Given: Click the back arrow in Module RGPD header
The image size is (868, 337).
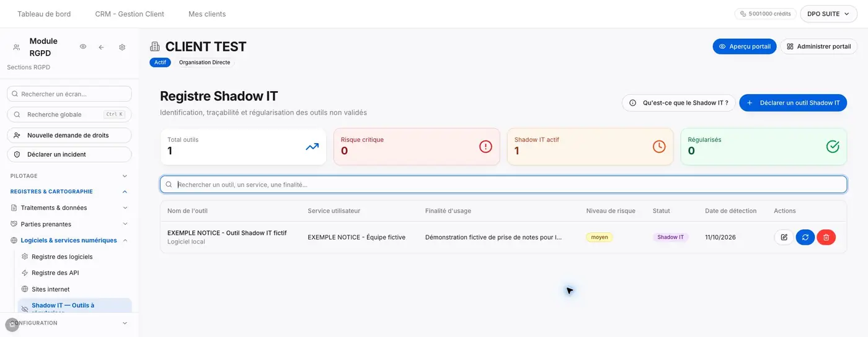Looking at the screenshot, I should (102, 47).
